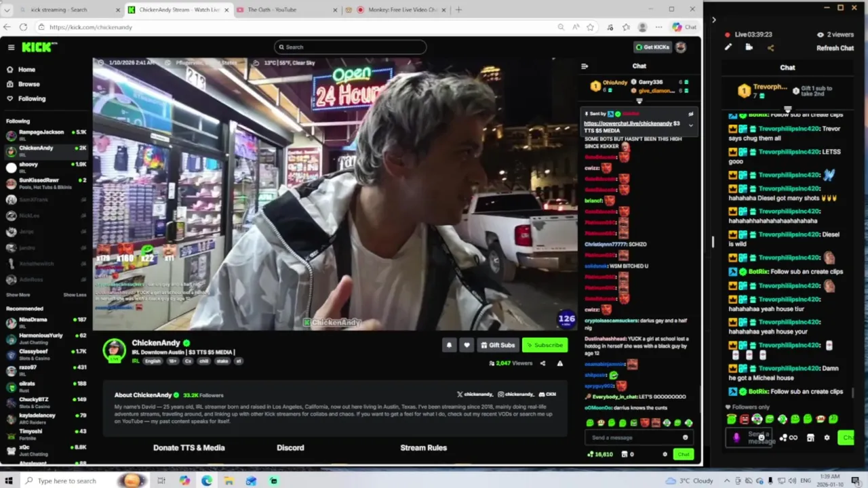Click Refresh Chat in dashboard window
This screenshot has height=488, width=868.
click(835, 48)
